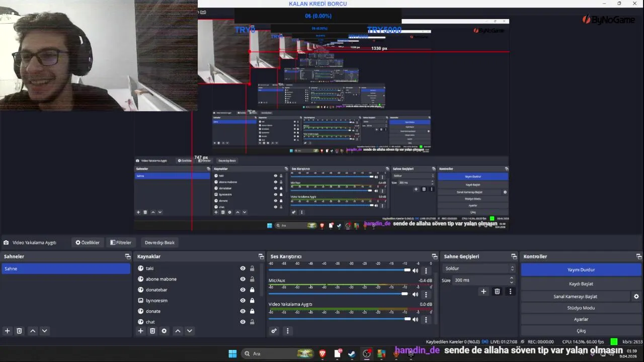Mute the Mic/Aux speaker icon
Screen dimensions: 644x362
415,294
